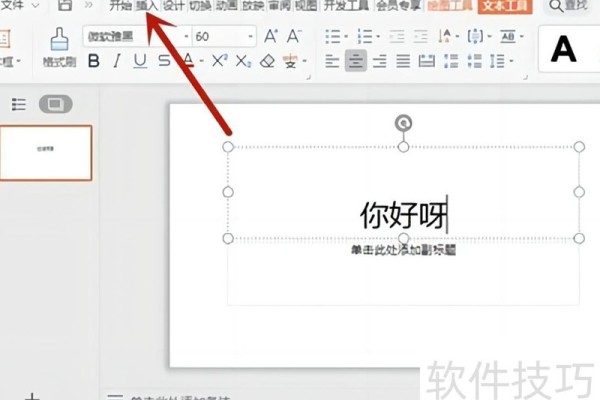Switch to the 开始 tab
Viewport: 600px width, 400px height.
[121, 5]
